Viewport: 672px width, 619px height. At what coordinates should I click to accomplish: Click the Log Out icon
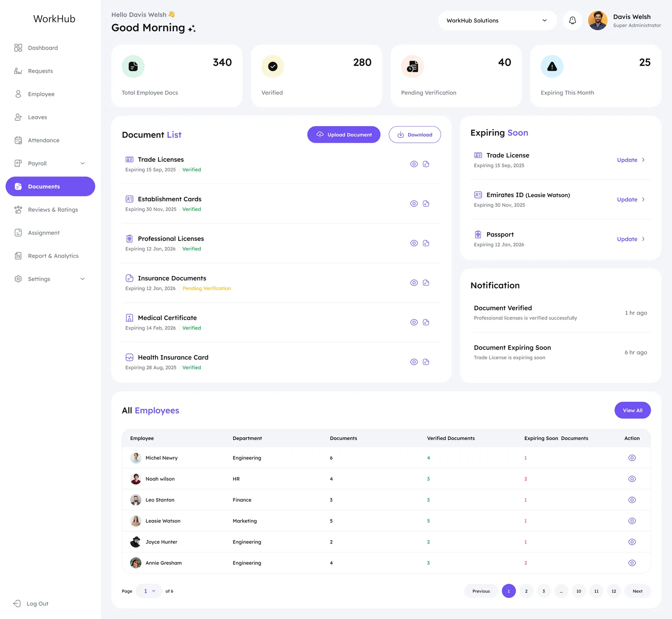[17, 603]
